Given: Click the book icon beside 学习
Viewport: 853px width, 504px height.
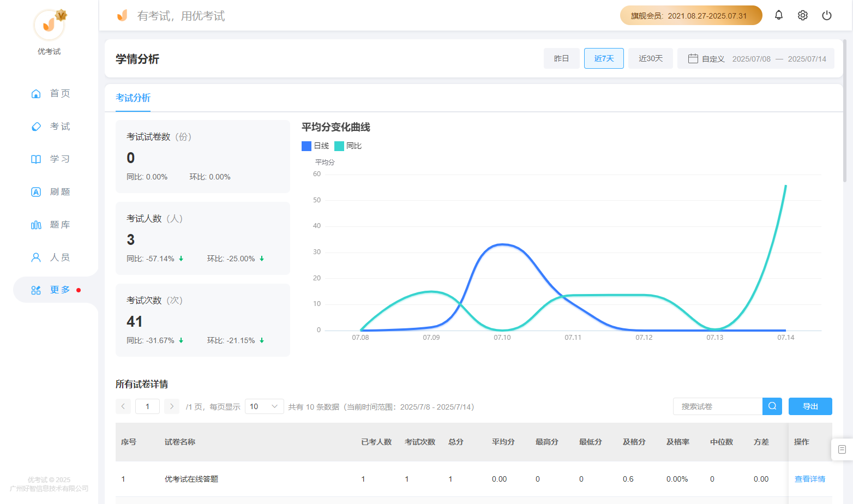Looking at the screenshot, I should (x=36, y=159).
